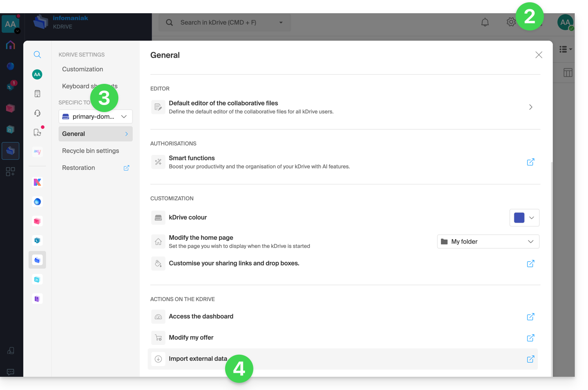Open the support headset icon
The width and height of the screenshot is (588, 390).
point(38,113)
